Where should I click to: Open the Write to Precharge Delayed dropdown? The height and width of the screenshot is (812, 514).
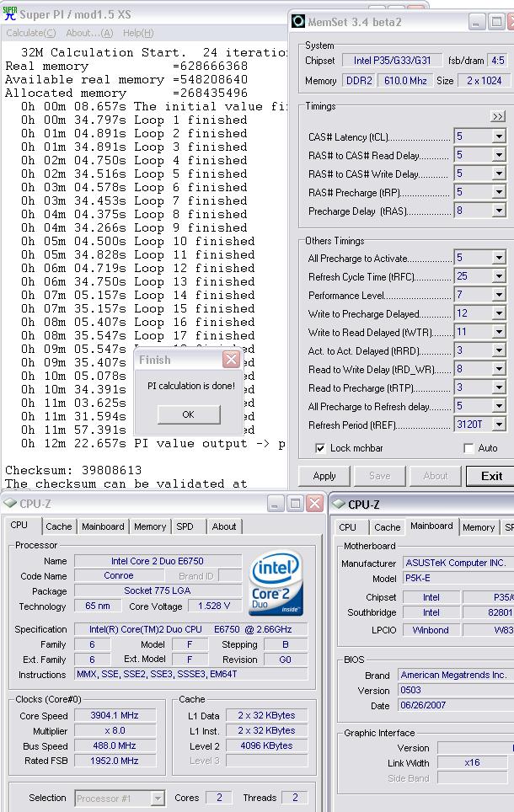point(499,313)
